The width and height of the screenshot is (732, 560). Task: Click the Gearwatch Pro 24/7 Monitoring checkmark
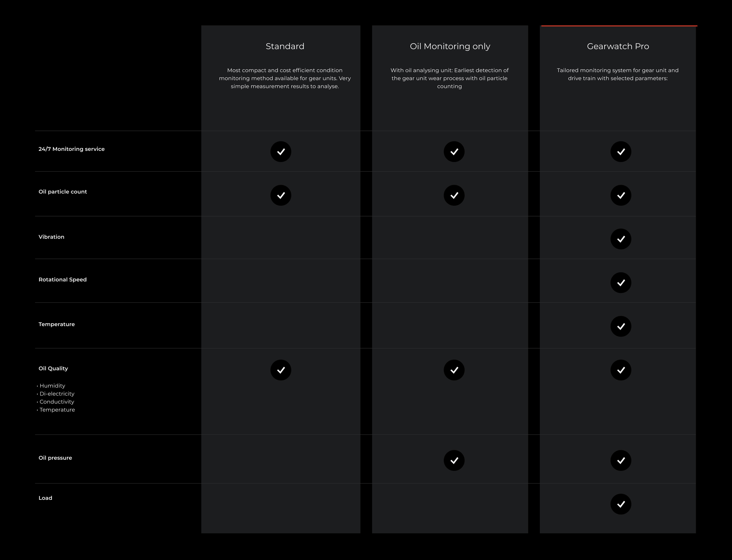(621, 152)
